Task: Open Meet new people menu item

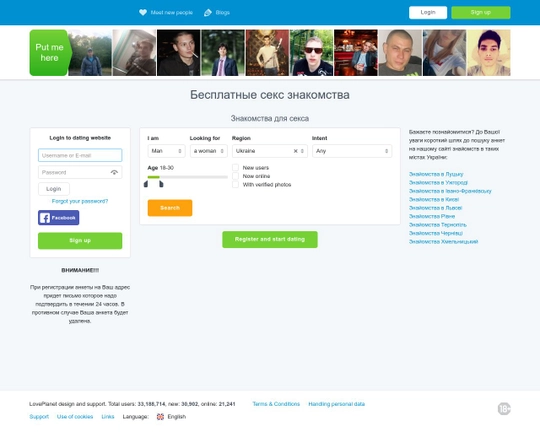Action: (x=172, y=12)
